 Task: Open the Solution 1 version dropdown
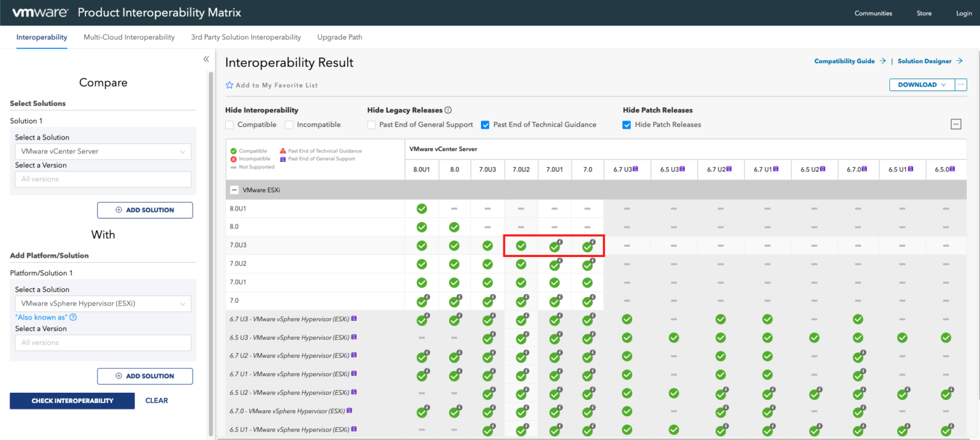point(103,179)
